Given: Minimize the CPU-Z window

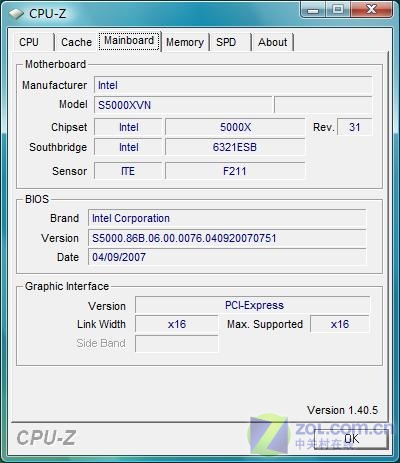Looking at the screenshot, I should click(313, 9).
